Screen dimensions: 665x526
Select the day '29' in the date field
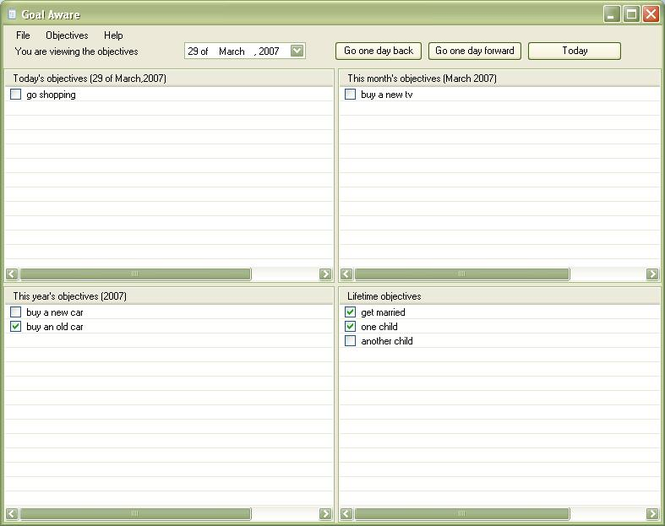coord(193,51)
